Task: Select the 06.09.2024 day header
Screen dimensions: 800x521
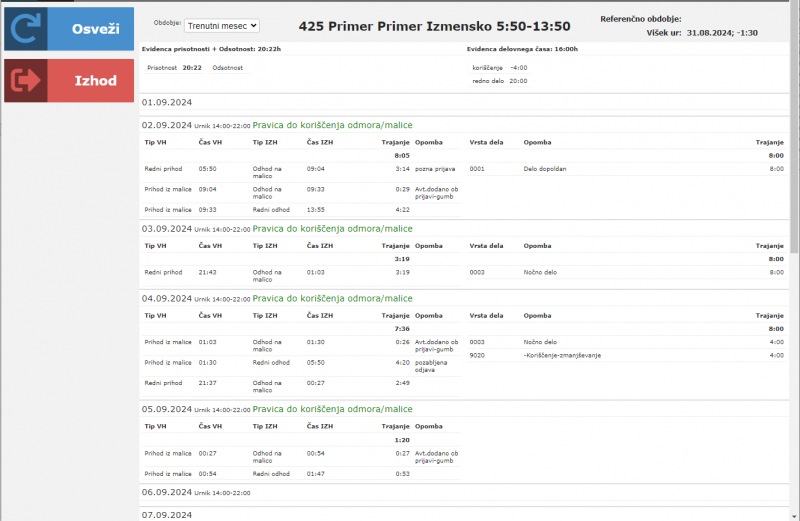Action: [x=167, y=492]
